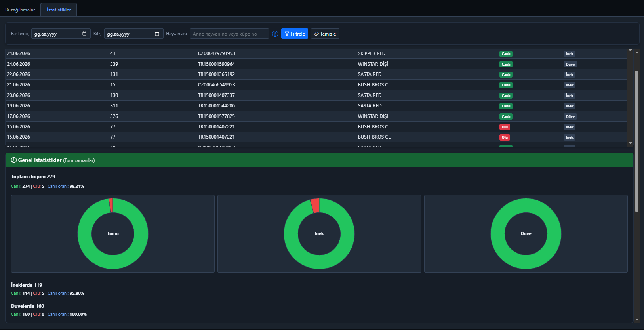The image size is (644, 330).
Task: Click the page scrollbar's up arrow
Action: [636, 52]
